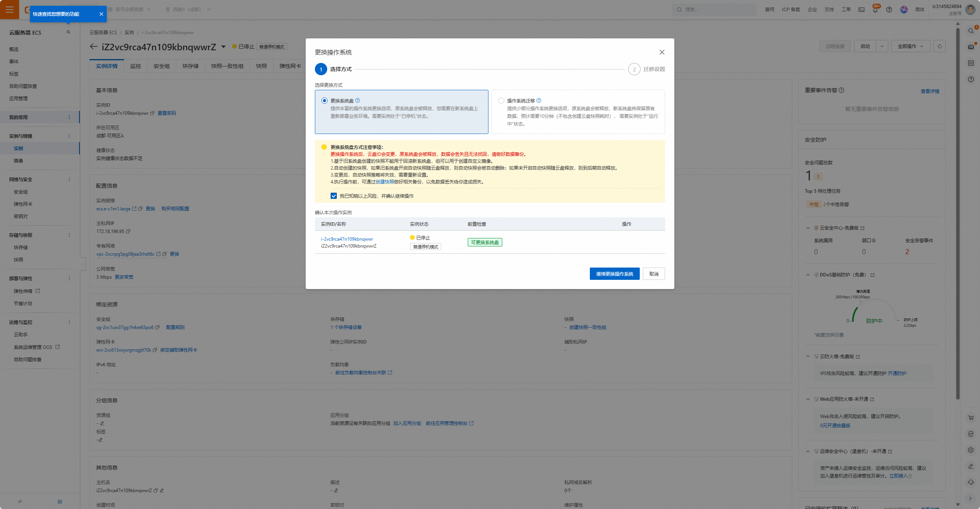Click the notification bell icon
The height and width of the screenshot is (509, 980).
click(875, 10)
